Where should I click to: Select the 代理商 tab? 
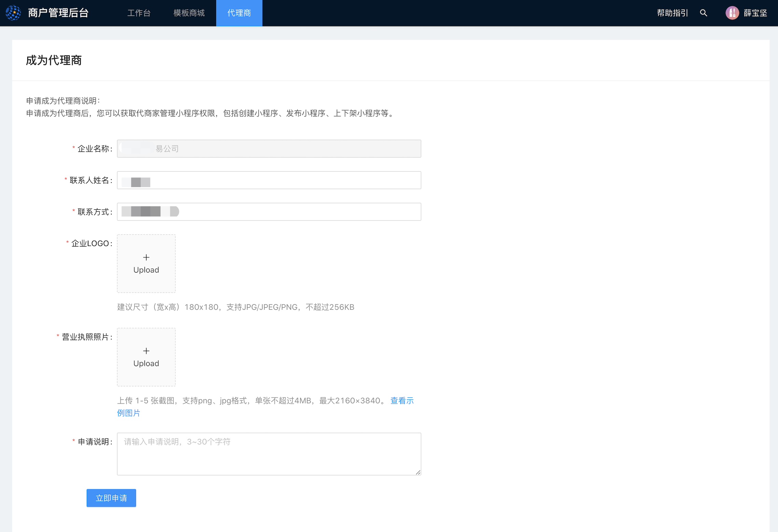tap(239, 13)
